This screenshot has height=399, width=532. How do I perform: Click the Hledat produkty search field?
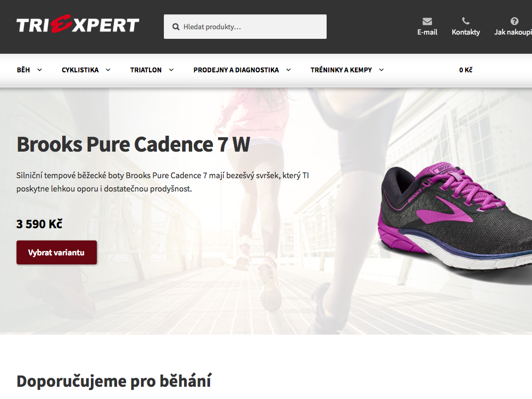coord(245,27)
